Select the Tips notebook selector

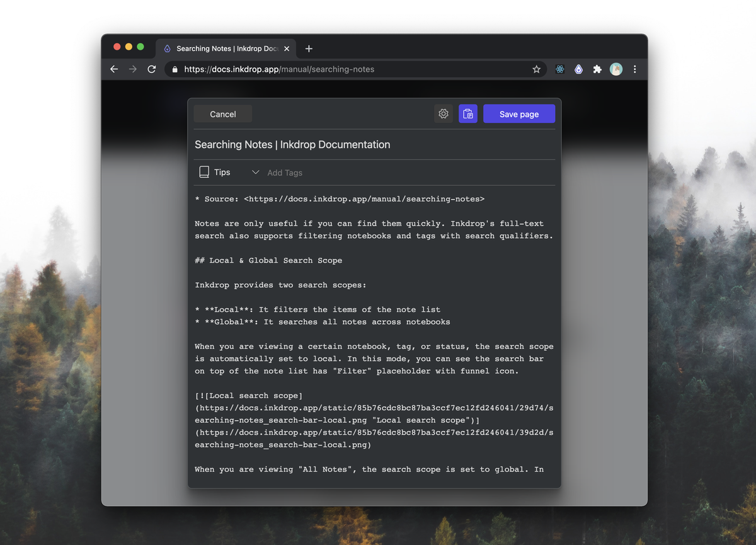(x=215, y=172)
